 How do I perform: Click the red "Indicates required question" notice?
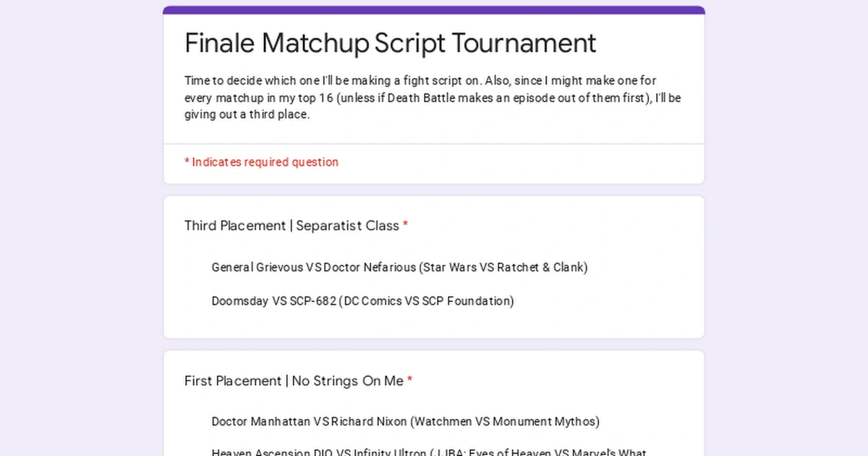click(x=262, y=162)
